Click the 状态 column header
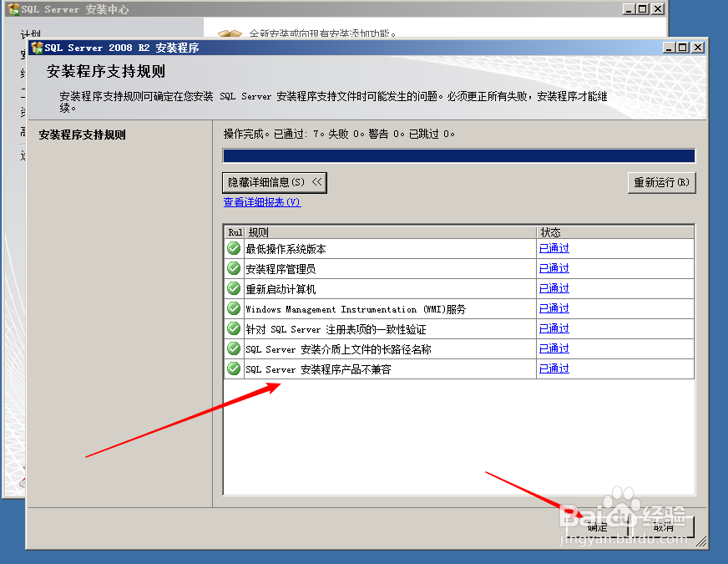This screenshot has width=728, height=564. click(x=615, y=232)
